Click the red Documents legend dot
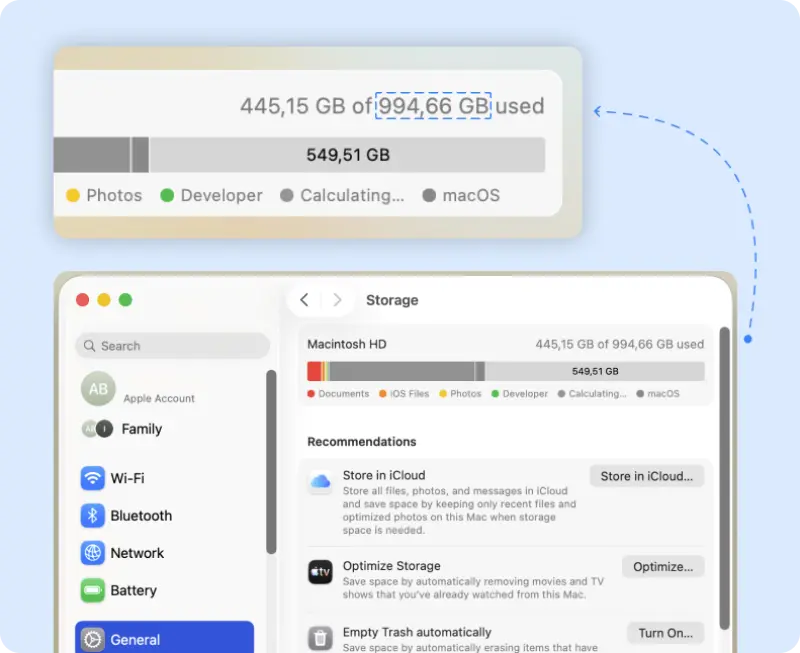Viewport: 800px width, 653px height. pos(311,393)
